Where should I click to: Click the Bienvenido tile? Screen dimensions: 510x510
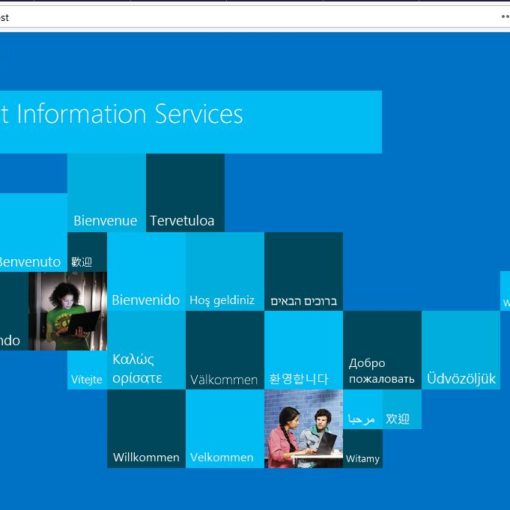click(146, 272)
